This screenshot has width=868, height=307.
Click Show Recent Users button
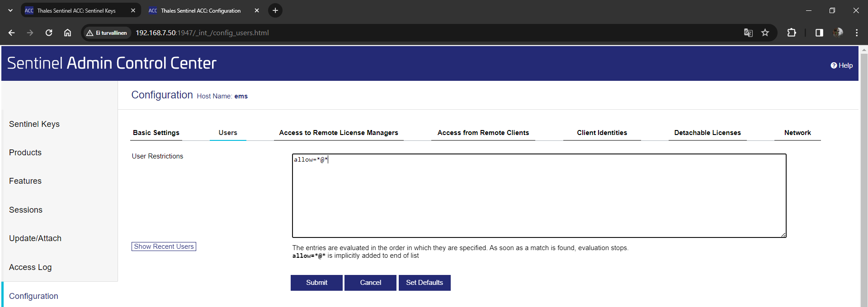click(164, 247)
